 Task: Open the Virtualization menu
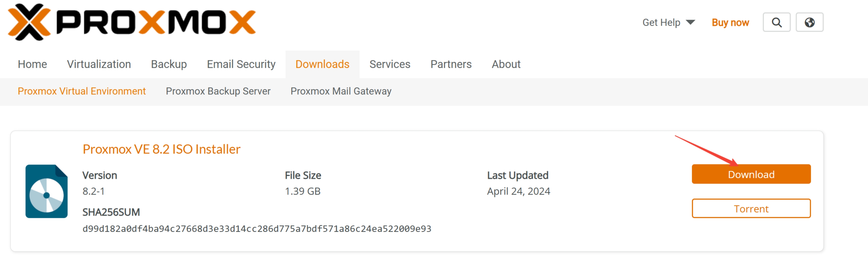click(x=99, y=64)
